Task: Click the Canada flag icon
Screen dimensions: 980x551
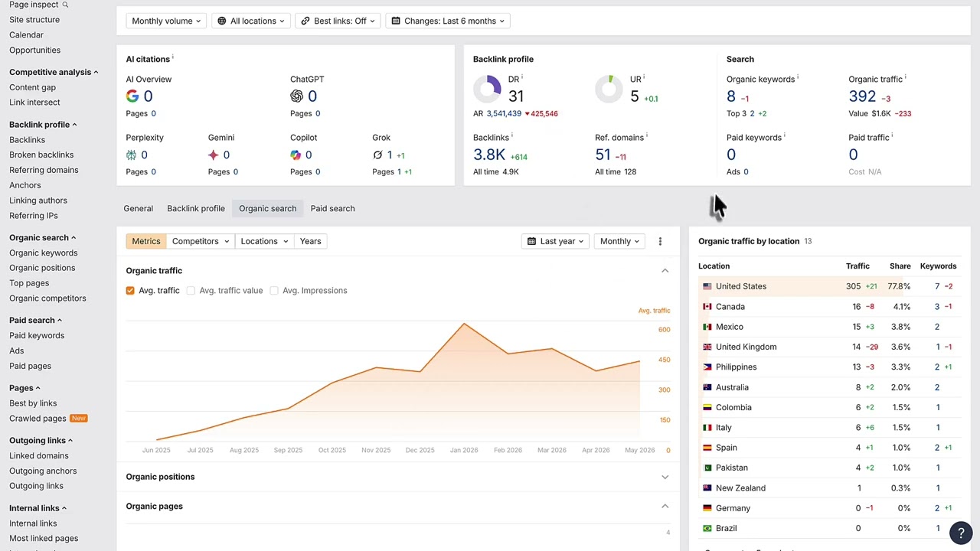Action: [x=707, y=307]
